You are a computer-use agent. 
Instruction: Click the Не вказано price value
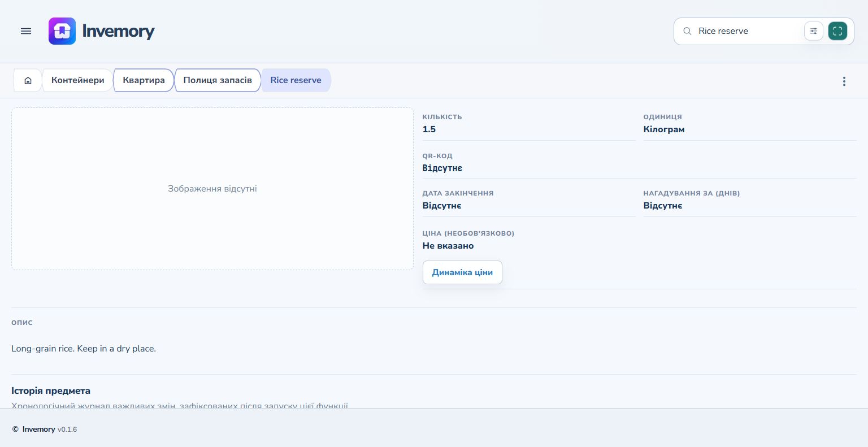pyautogui.click(x=448, y=246)
